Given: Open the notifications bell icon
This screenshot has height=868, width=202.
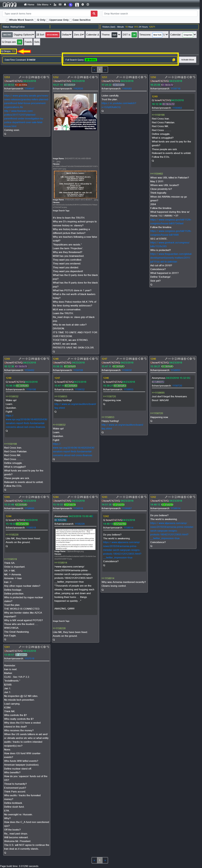Looking at the screenshot, I should 65,5.
